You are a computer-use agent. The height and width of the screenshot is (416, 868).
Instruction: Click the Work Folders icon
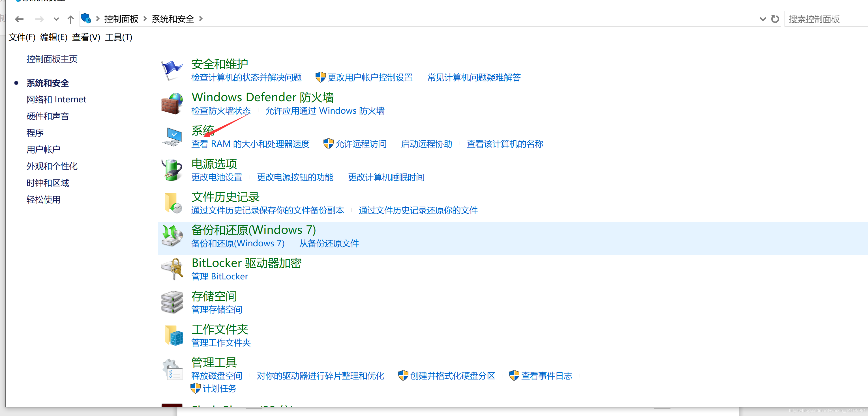[x=173, y=335]
